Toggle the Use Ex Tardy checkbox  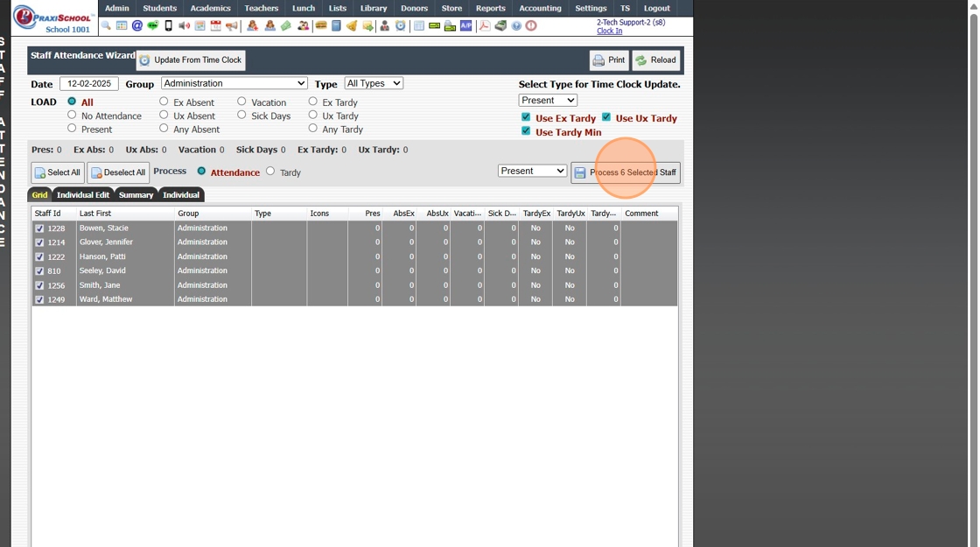(x=526, y=117)
